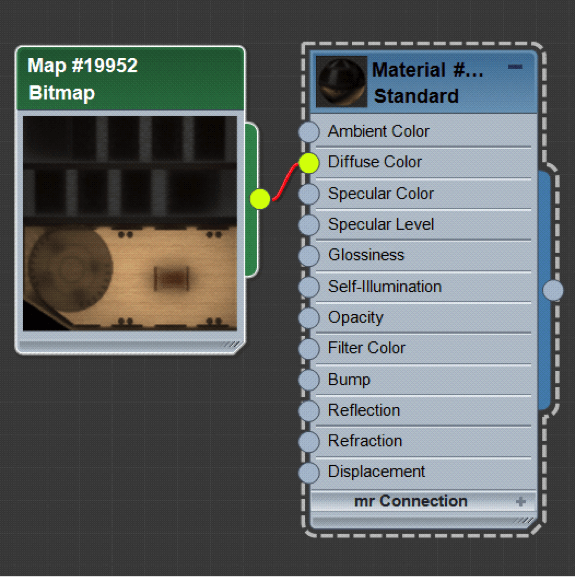The height and width of the screenshot is (577, 575).
Task: Click the Ambient Color slot label
Action: [379, 131]
